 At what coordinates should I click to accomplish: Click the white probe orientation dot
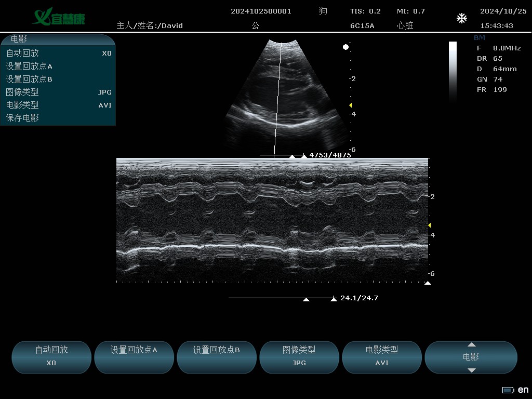[x=346, y=47]
